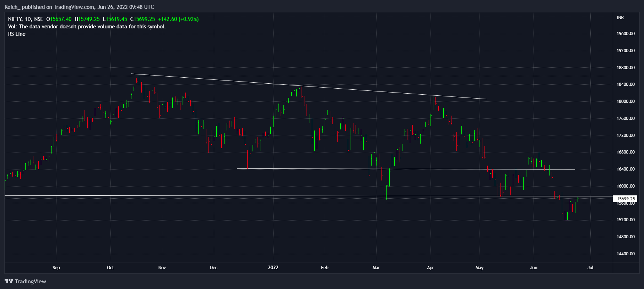Screen dimensions: 644x289
Task: Click the current price tag 15699.25
Action: [626, 199]
